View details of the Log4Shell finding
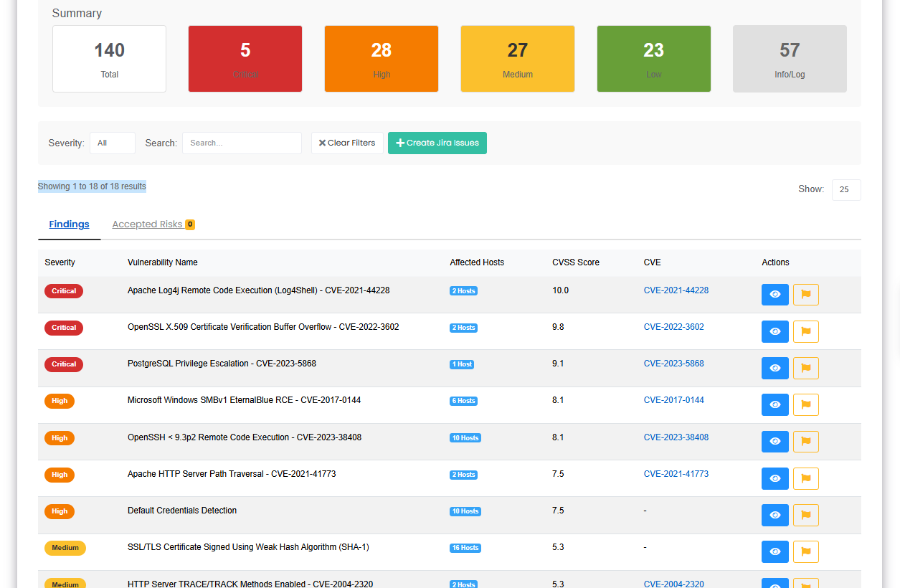The width and height of the screenshot is (900, 588). 775,294
